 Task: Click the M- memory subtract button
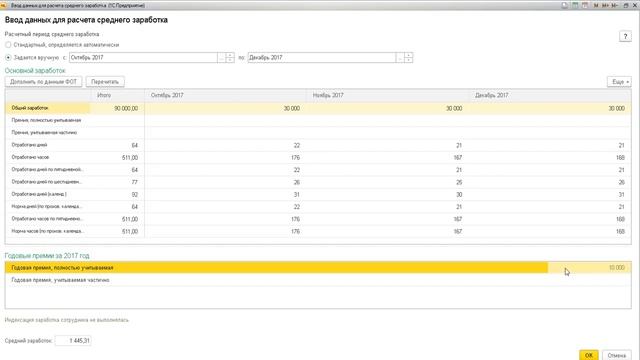(x=614, y=5)
